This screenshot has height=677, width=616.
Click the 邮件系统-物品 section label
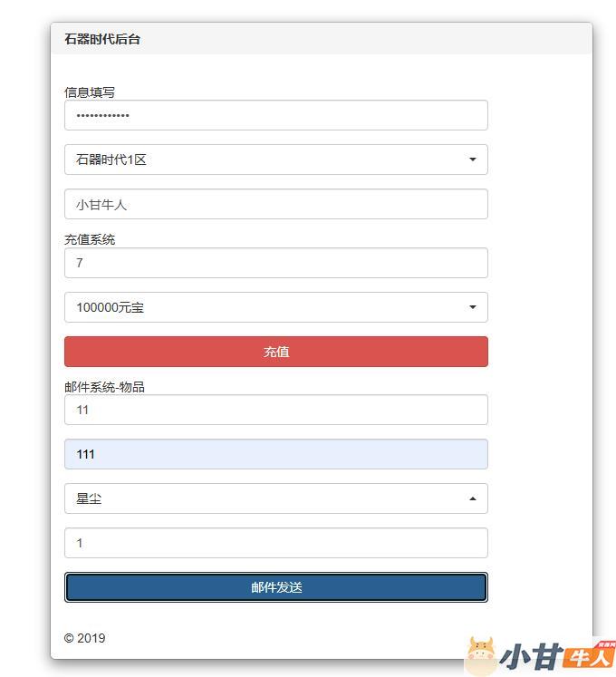pyautogui.click(x=104, y=387)
